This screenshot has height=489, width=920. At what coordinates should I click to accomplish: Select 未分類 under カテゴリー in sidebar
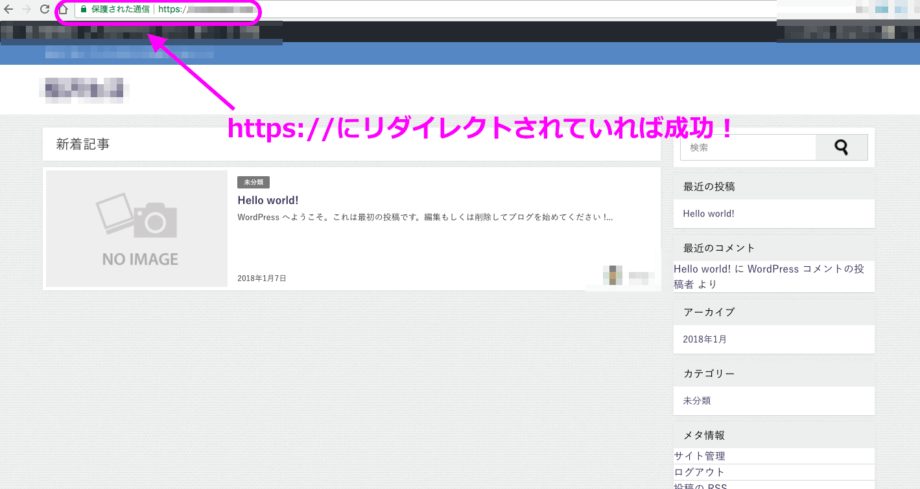pos(697,400)
